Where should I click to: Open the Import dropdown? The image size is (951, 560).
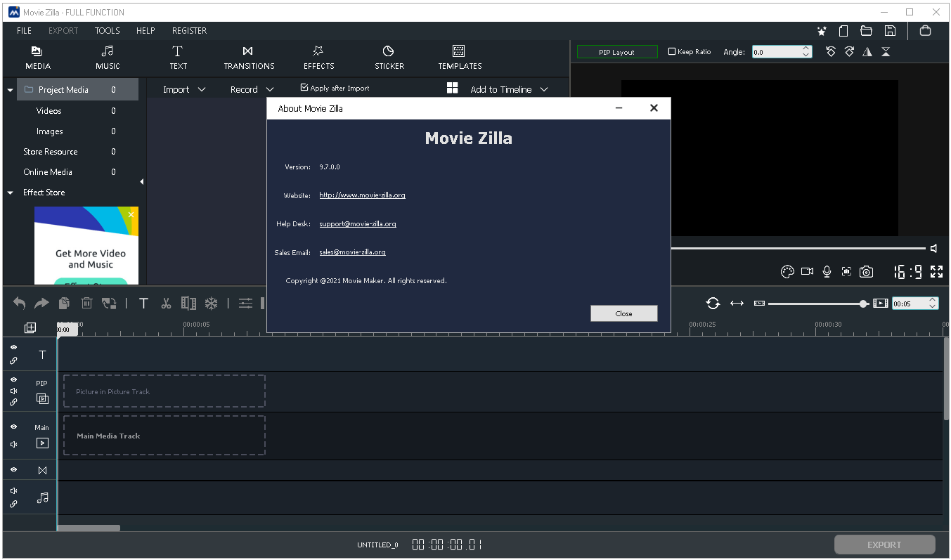tap(184, 89)
